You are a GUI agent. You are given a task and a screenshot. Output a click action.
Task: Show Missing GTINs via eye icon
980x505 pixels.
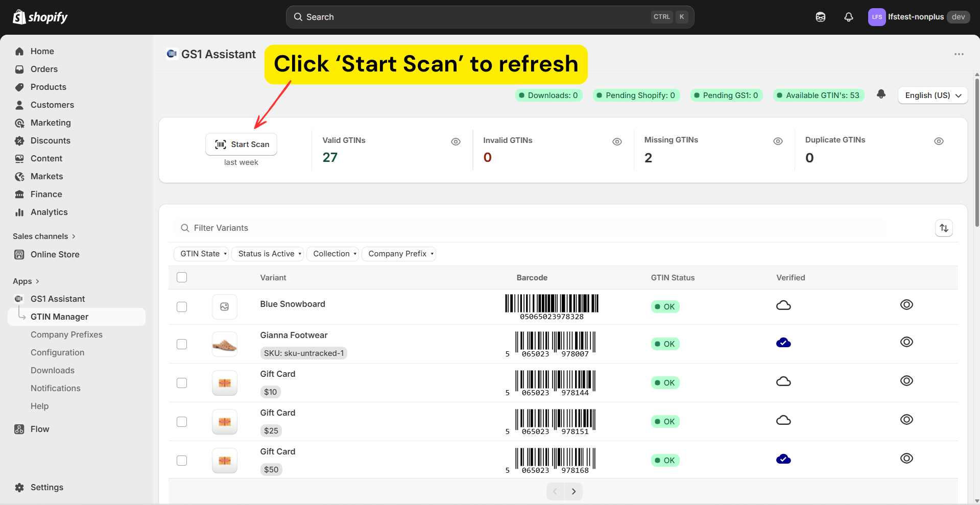click(778, 141)
